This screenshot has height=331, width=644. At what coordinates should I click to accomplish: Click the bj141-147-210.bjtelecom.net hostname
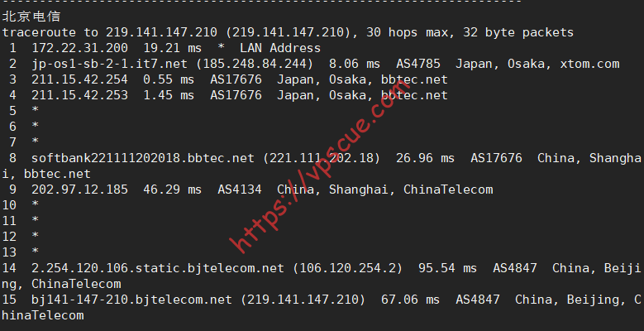[131, 300]
